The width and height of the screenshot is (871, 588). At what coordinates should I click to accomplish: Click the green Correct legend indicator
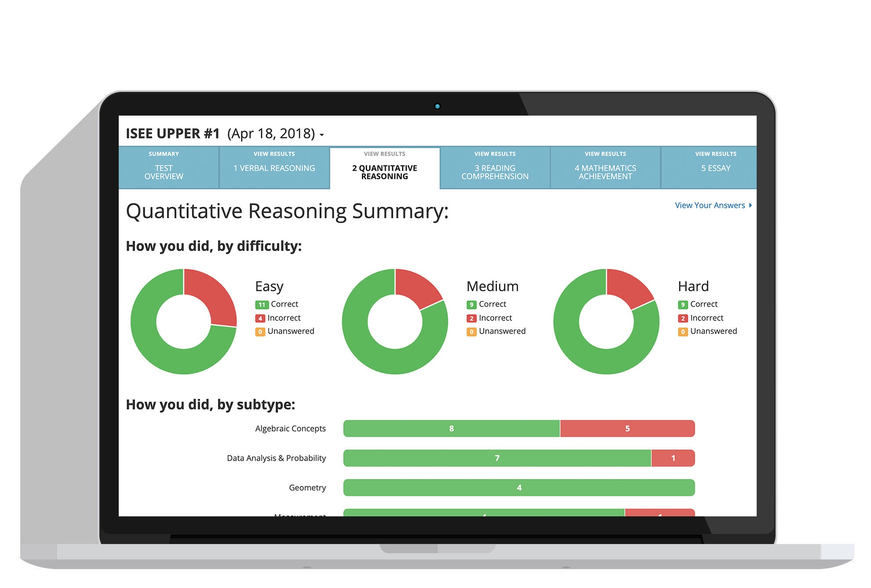click(258, 303)
